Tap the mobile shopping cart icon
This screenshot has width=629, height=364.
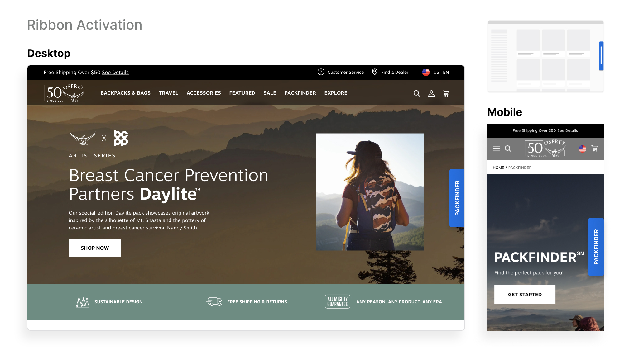[x=594, y=149]
